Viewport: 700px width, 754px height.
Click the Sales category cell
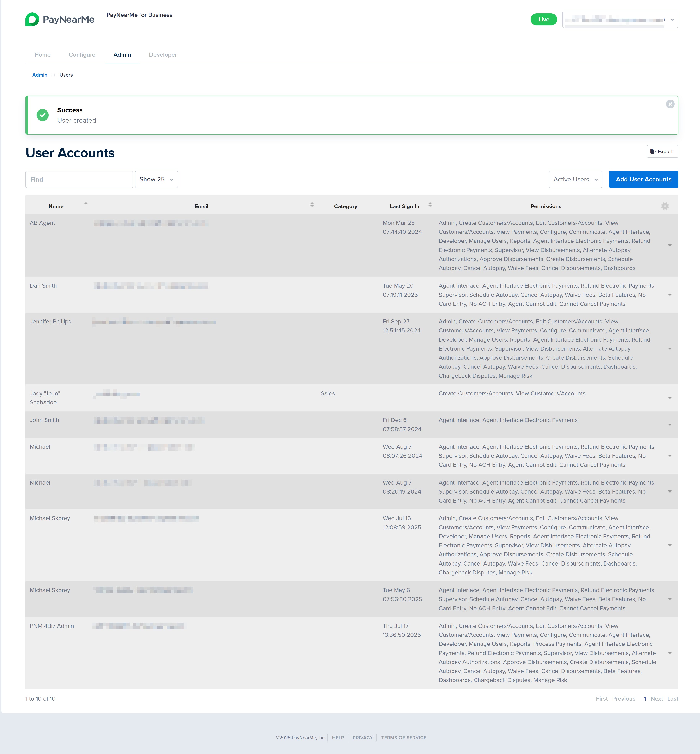[328, 393]
